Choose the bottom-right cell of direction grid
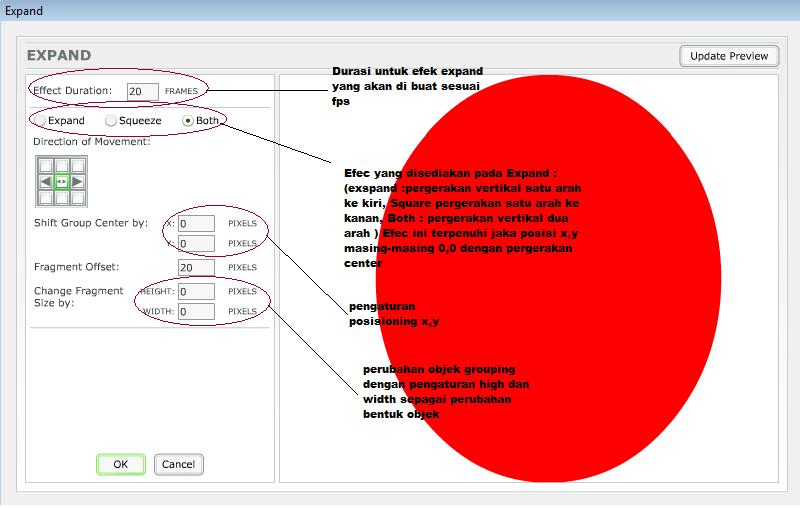The width and height of the screenshot is (800, 508). pyautogui.click(x=78, y=197)
